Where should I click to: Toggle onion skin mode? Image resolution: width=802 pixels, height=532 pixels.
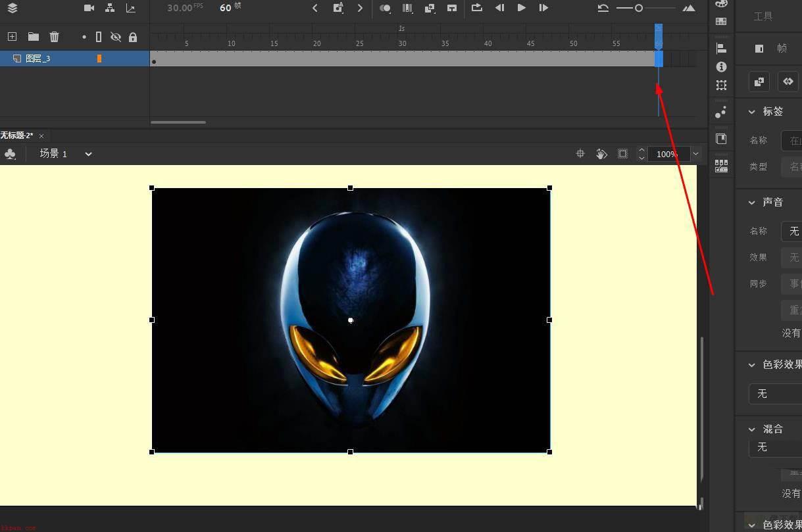pyautogui.click(x=386, y=8)
